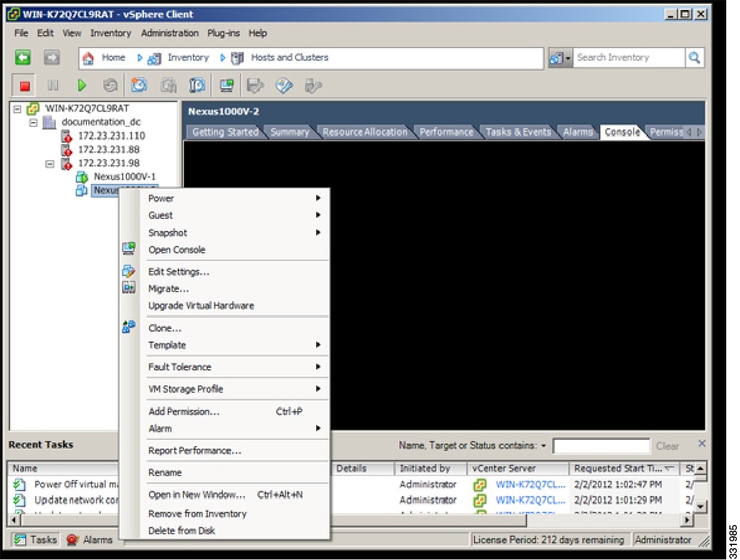The image size is (740, 560).
Task: Click the green Back navigation arrow
Action: [23, 58]
